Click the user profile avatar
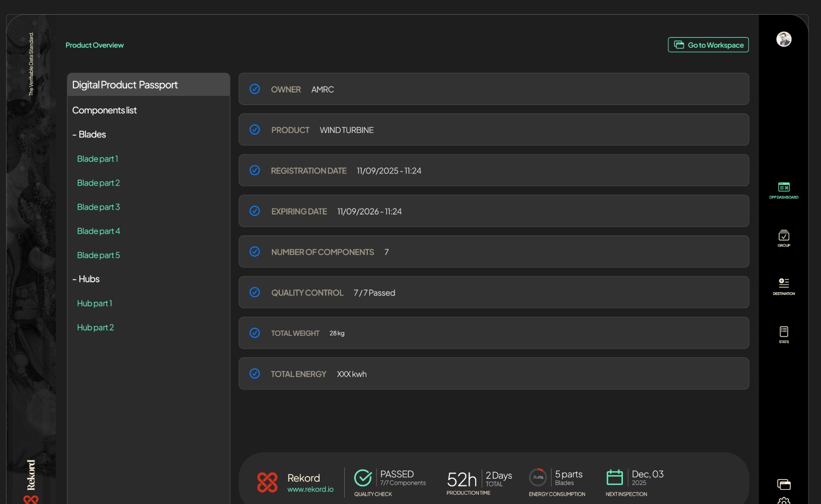Image resolution: width=821 pixels, height=504 pixels. [x=784, y=39]
